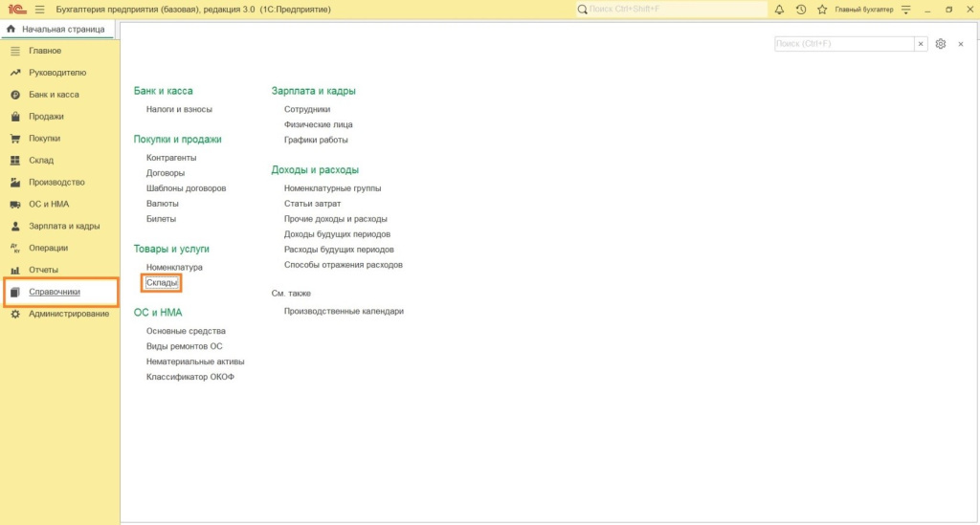Click the Справочники book icon

point(15,292)
